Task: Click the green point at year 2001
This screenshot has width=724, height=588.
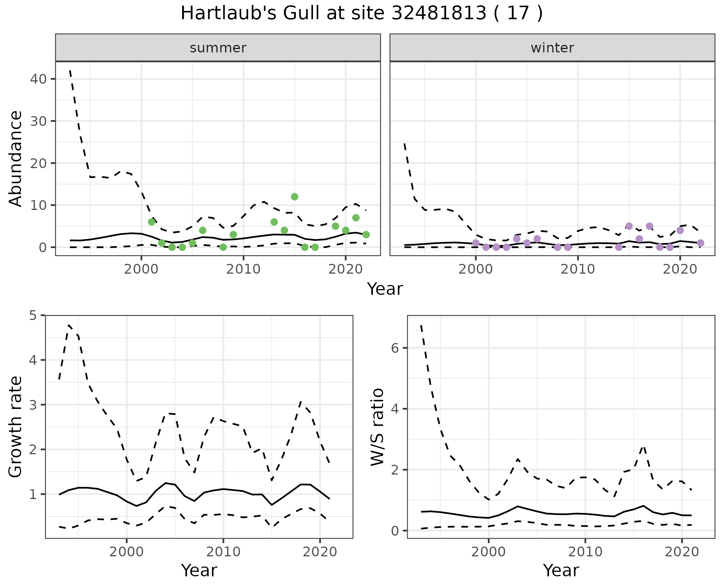Action: coord(152,222)
